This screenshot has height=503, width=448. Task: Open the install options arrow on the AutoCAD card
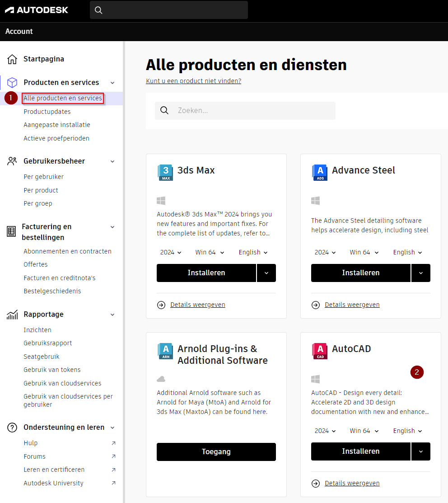(x=421, y=451)
